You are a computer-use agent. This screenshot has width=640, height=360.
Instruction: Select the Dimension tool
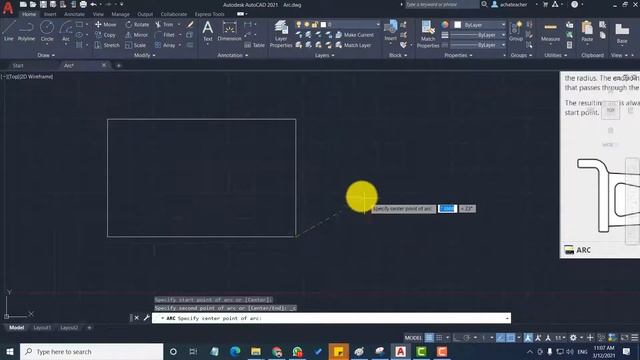(229, 31)
